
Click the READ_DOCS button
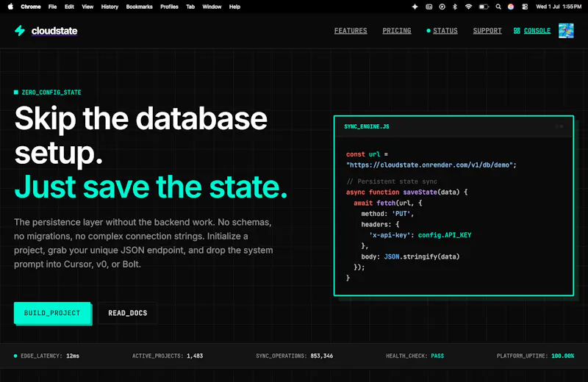click(x=127, y=313)
